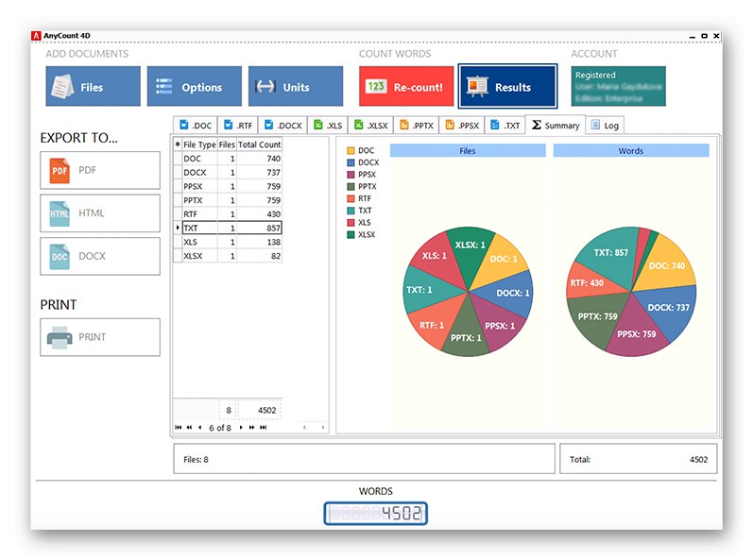
Task: Open the Units button
Action: point(296,86)
